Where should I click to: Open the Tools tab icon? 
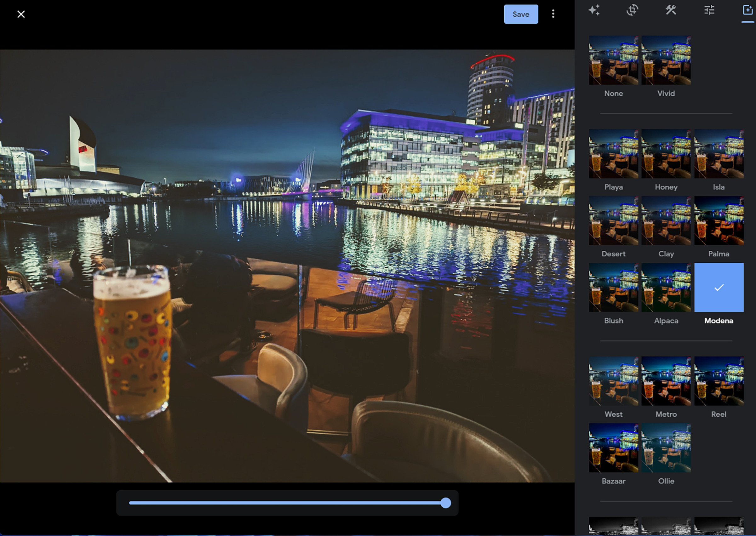pyautogui.click(x=671, y=10)
